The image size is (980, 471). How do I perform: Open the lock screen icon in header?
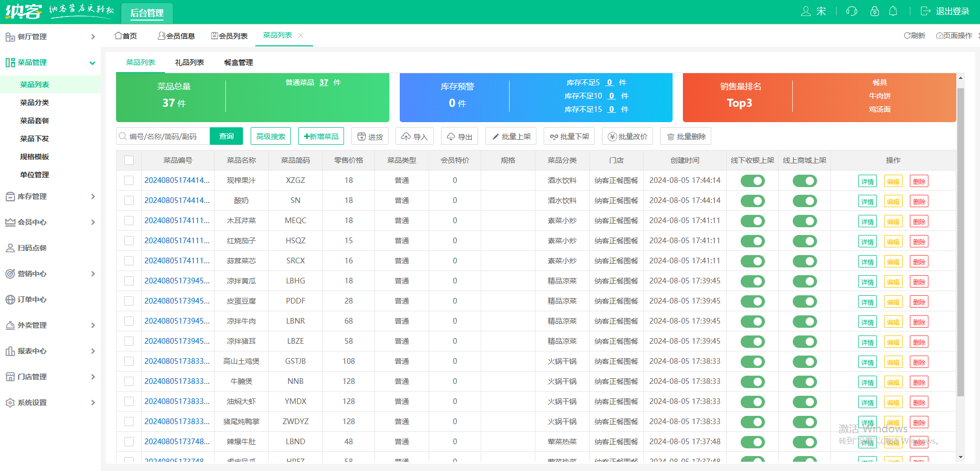tap(874, 11)
